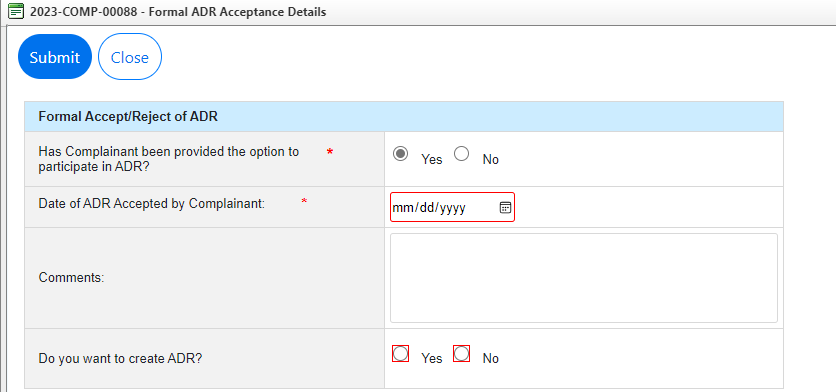The width and height of the screenshot is (836, 392).
Task: Select No for Complainant provided ADR option
Action: (x=461, y=154)
